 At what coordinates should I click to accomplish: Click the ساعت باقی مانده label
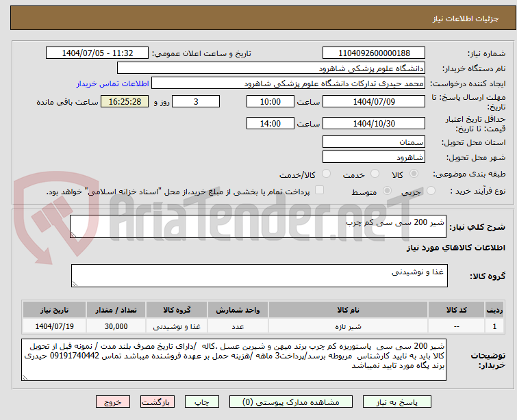tap(67, 102)
